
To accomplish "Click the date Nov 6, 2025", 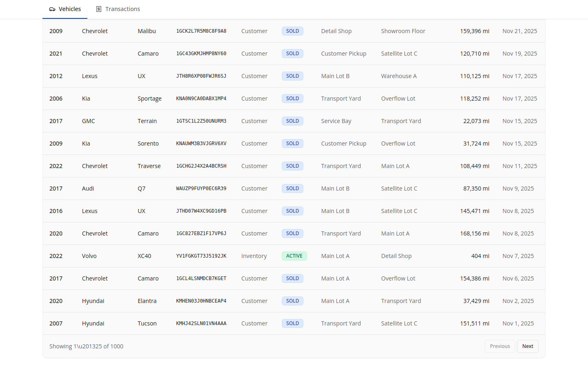I will coord(518,278).
